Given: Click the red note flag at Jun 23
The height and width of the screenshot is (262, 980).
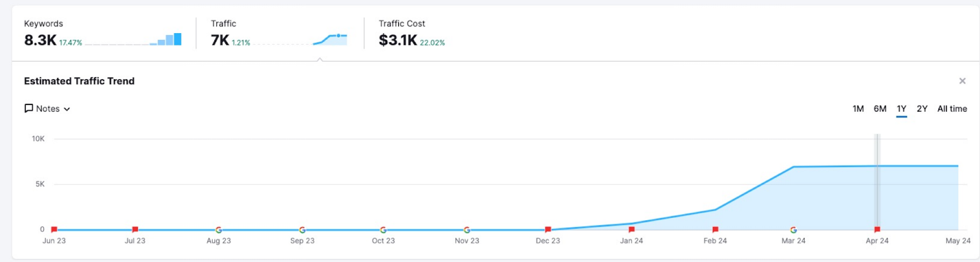Looking at the screenshot, I should (54, 229).
